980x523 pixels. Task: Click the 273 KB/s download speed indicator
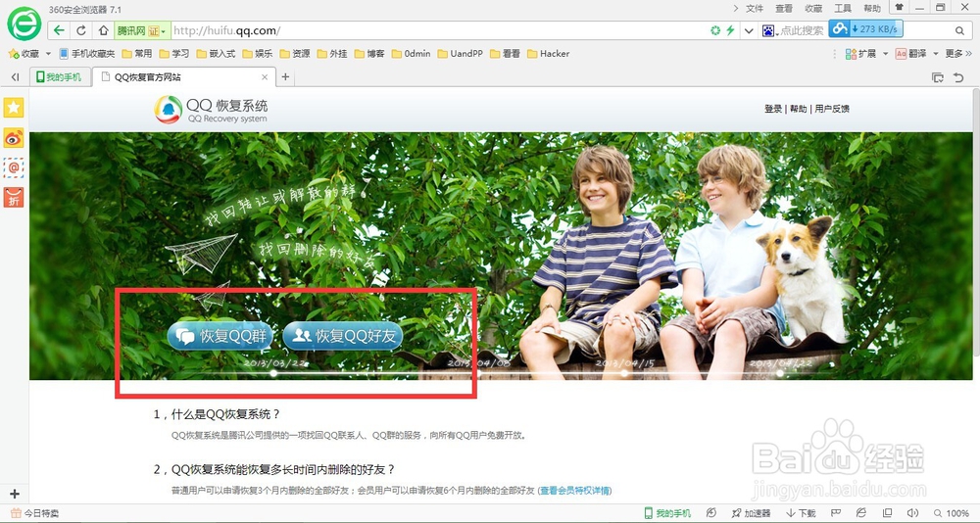[865, 28]
